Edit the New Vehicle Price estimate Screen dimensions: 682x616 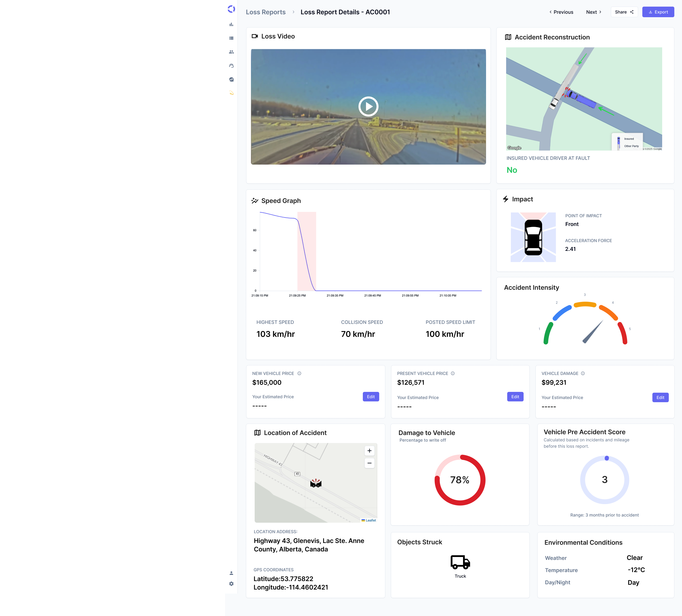(371, 397)
